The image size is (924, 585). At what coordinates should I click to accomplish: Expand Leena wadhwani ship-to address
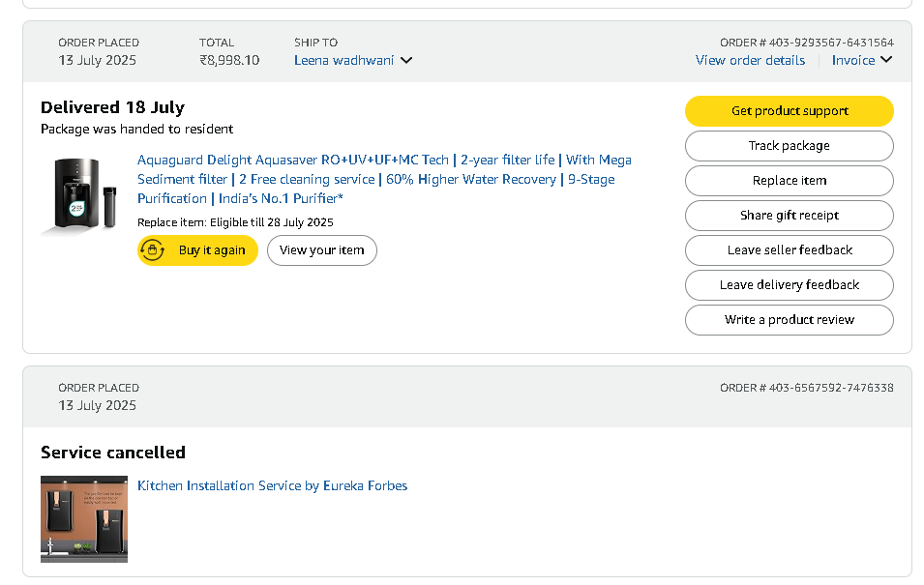click(353, 60)
